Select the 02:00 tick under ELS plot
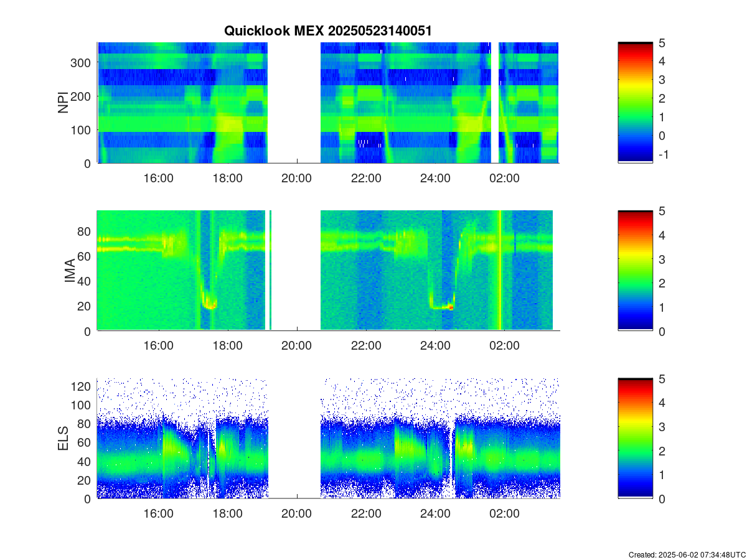This screenshot has width=747, height=560. point(504,513)
